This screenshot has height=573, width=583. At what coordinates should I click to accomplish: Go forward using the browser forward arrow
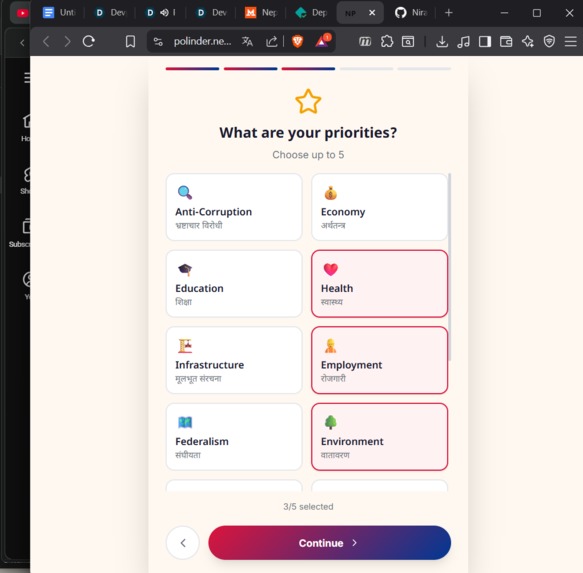click(x=67, y=41)
